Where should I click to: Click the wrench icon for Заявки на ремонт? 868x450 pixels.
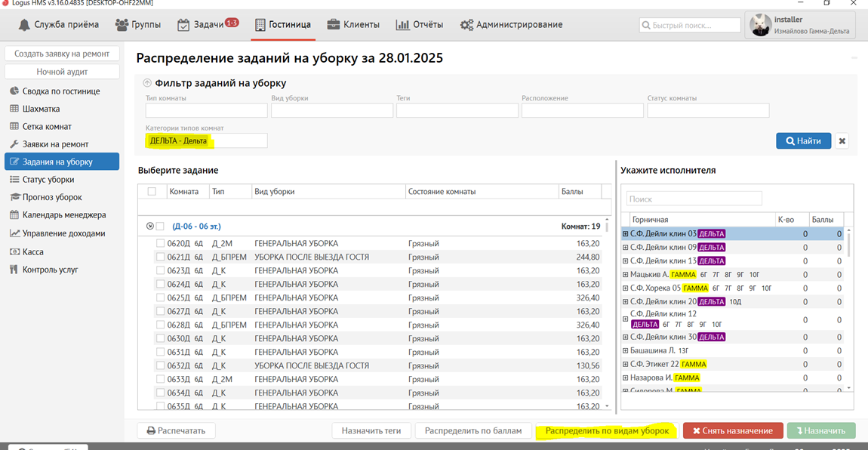tap(14, 144)
